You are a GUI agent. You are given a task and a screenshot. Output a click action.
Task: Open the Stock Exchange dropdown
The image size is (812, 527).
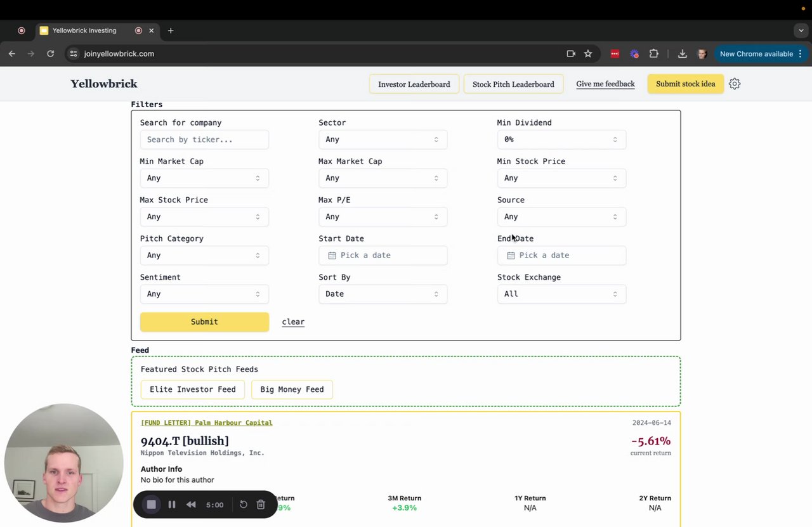(x=561, y=294)
